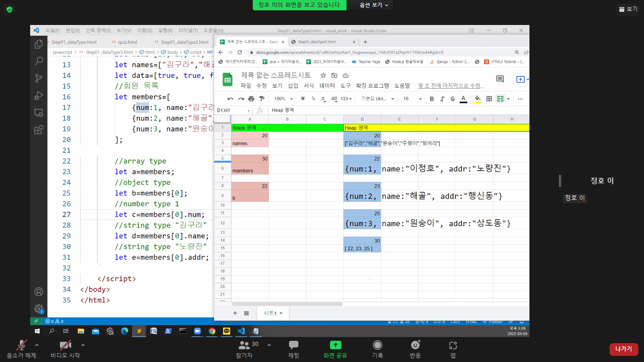Click the paint format roller icon

pos(262,99)
